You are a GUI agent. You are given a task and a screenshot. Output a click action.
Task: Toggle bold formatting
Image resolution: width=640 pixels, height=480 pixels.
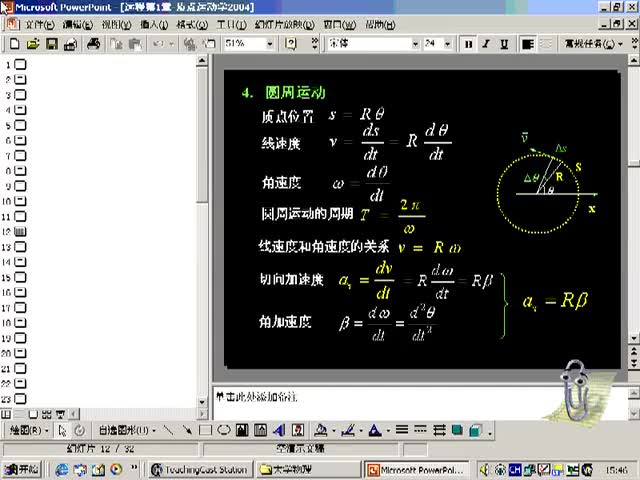(469, 44)
